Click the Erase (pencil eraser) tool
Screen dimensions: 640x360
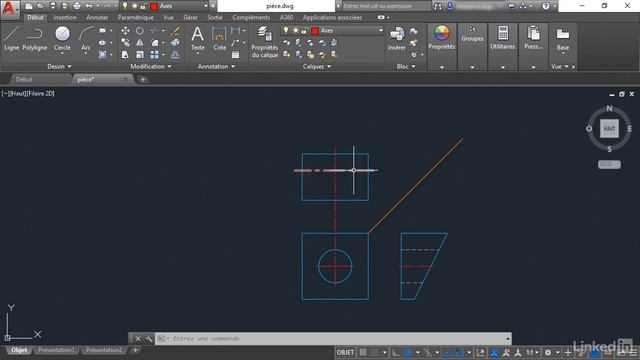point(175,31)
